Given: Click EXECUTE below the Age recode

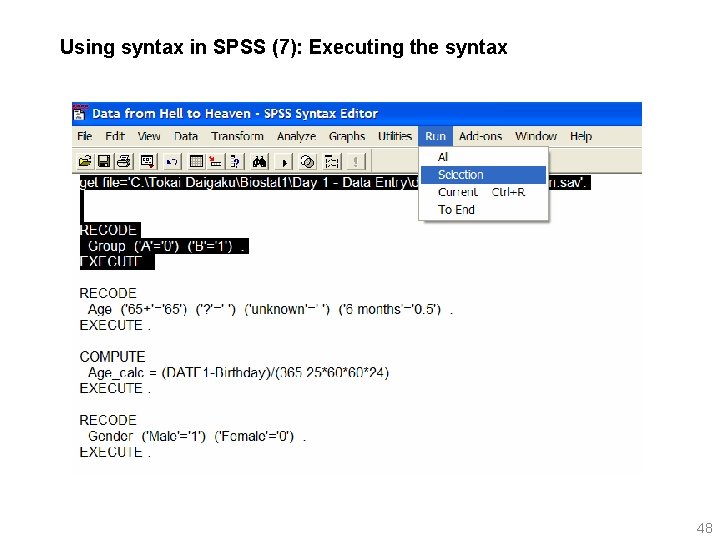Looking at the screenshot, I should (x=115, y=325).
